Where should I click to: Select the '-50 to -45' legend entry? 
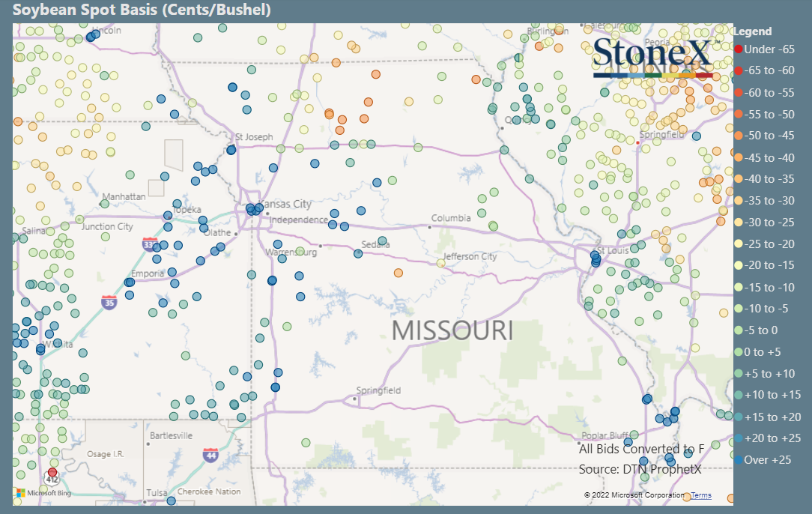tap(764, 135)
